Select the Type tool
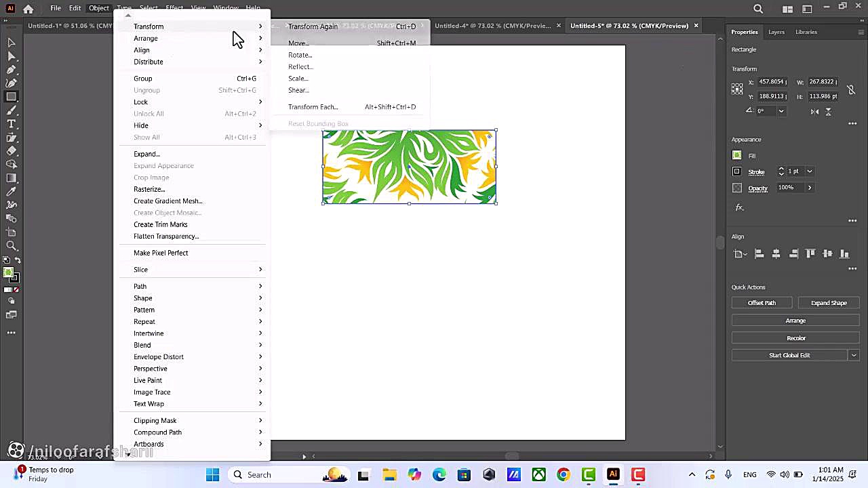This screenshot has height=488, width=868. coord(12,124)
